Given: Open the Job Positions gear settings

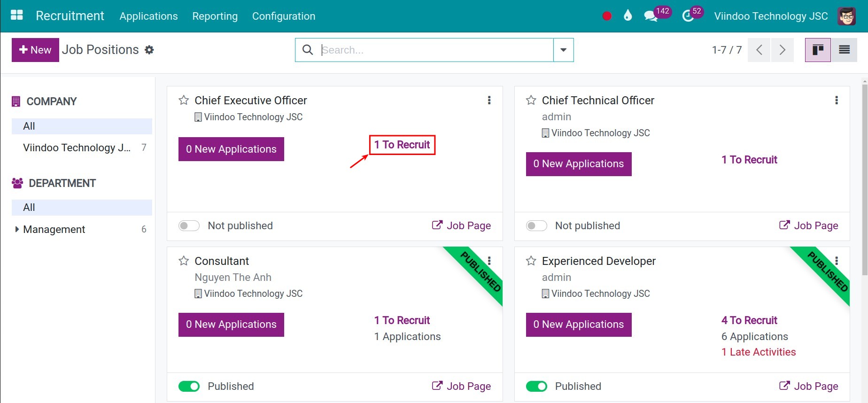Looking at the screenshot, I should 149,50.
